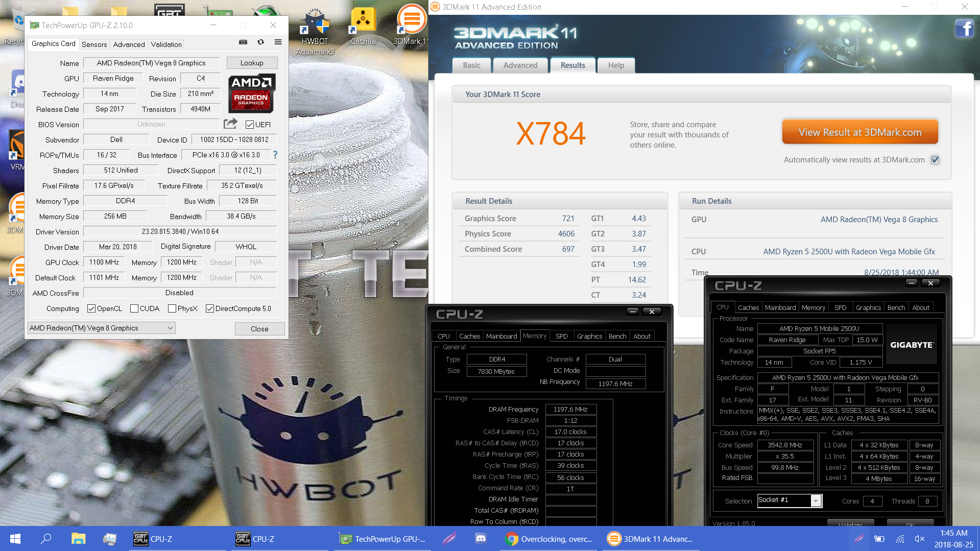Click the Lookup button in GPU-Z
The height and width of the screenshot is (551, 980).
point(252,63)
